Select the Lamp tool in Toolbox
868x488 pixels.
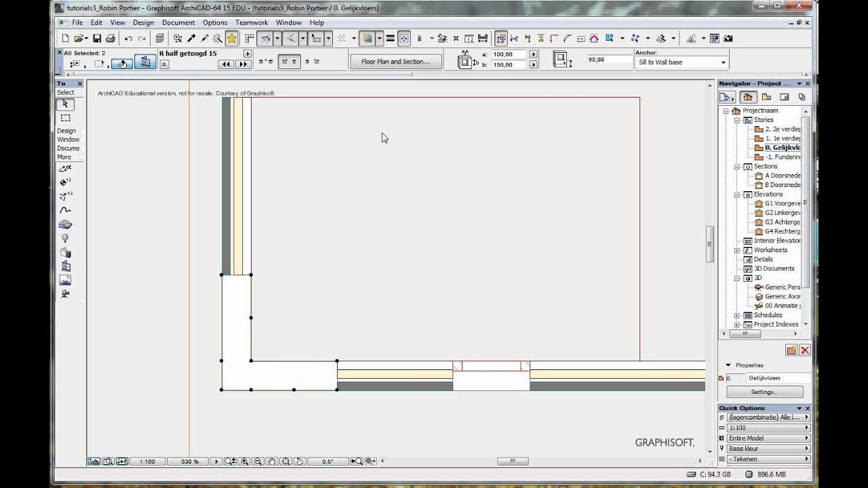[65, 238]
